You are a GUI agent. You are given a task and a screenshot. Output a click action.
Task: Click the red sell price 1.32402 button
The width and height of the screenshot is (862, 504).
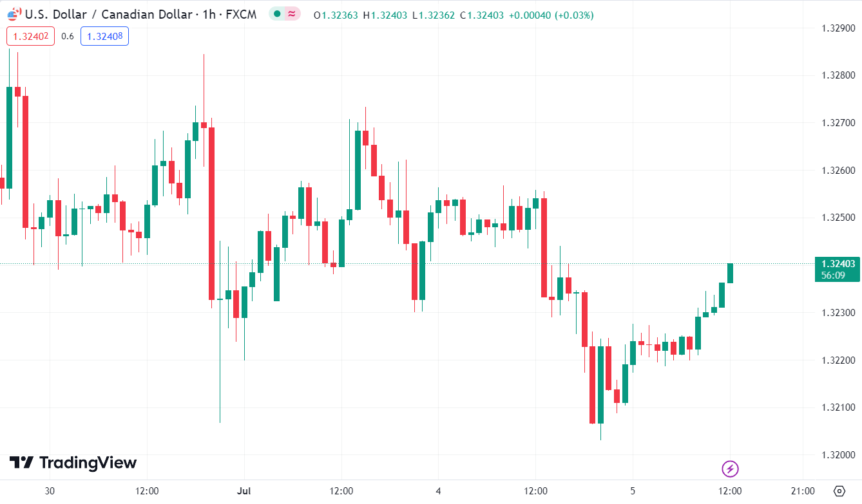pos(31,37)
